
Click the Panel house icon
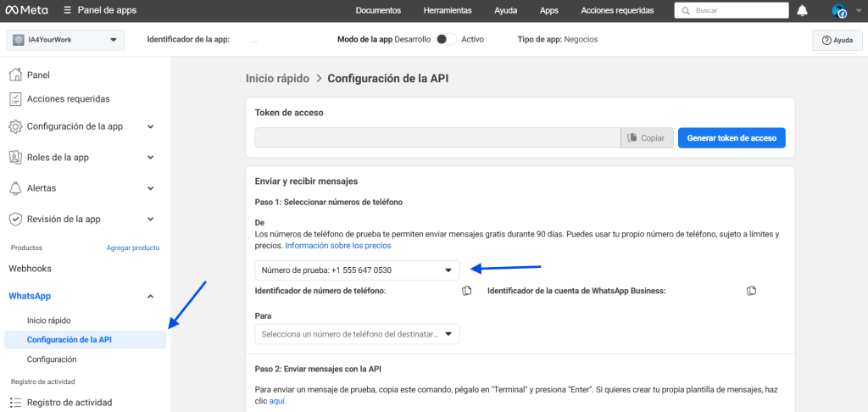click(x=15, y=75)
